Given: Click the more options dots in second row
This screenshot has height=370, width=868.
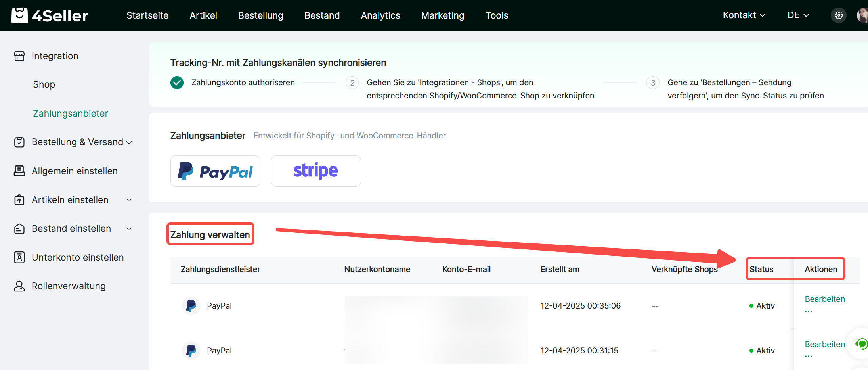Looking at the screenshot, I should point(809,356).
